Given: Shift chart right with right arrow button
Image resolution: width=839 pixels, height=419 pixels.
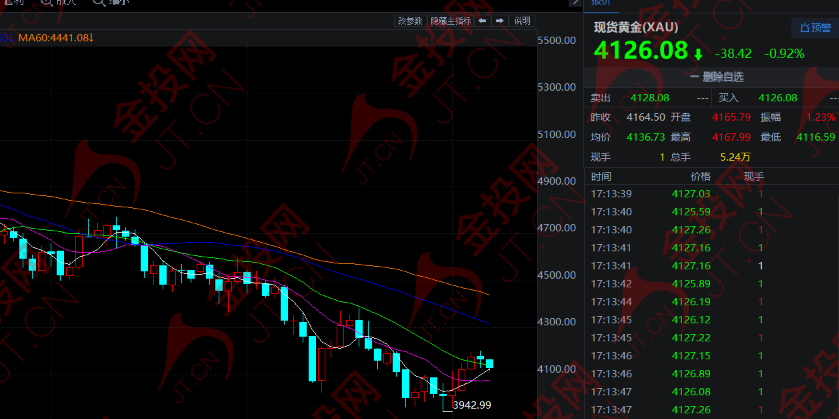Looking at the screenshot, I should 500,21.
